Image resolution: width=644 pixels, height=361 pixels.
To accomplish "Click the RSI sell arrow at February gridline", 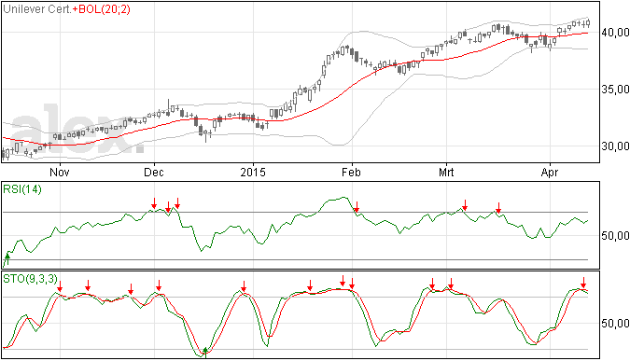I will point(357,207).
